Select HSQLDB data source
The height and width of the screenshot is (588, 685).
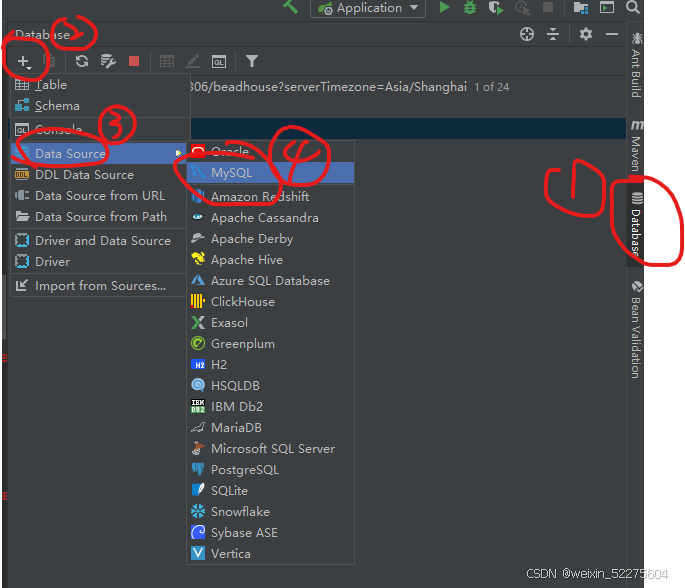(x=270, y=385)
